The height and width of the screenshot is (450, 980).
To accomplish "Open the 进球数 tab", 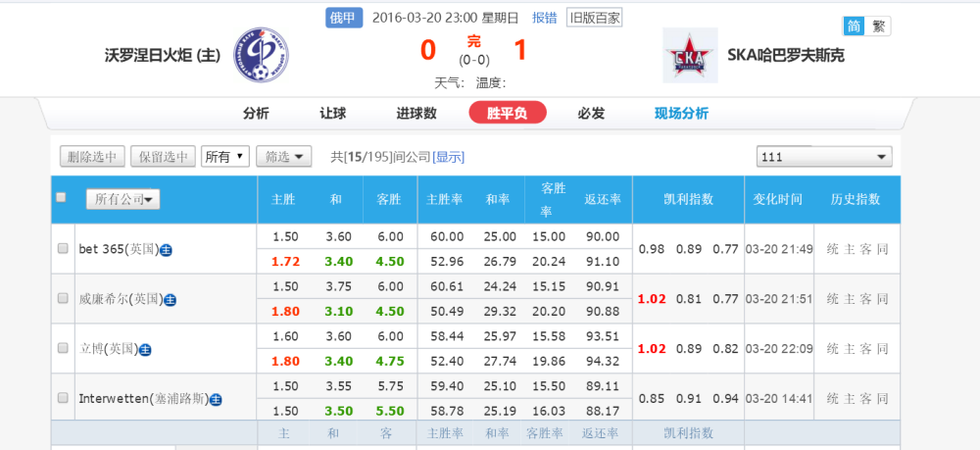I will pyautogui.click(x=416, y=114).
